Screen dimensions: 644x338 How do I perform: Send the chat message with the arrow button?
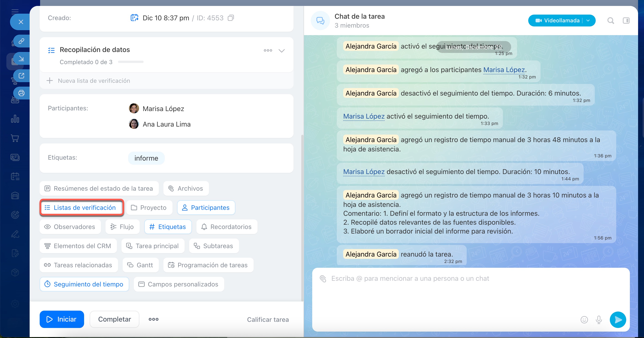coord(618,320)
